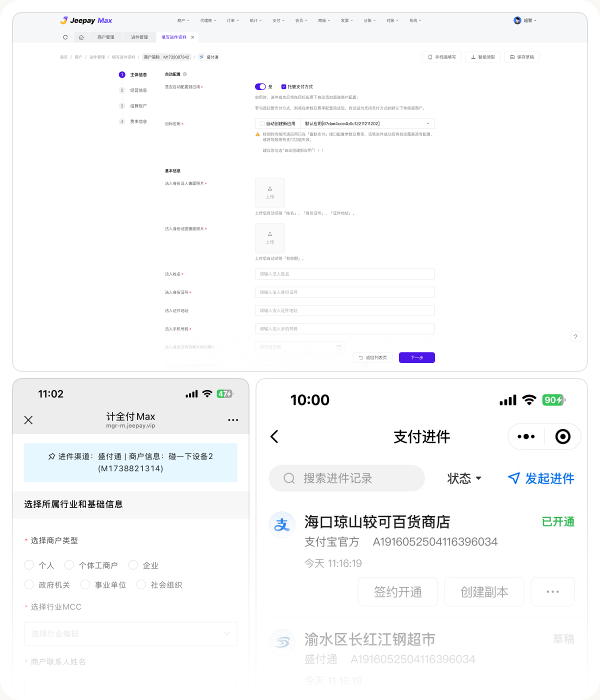Click the mini program target close icon
This screenshot has height=700, width=600.
563,436
